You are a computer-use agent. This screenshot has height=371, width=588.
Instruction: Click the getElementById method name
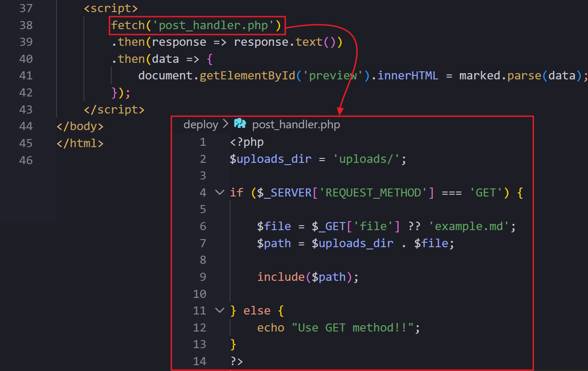(247, 75)
